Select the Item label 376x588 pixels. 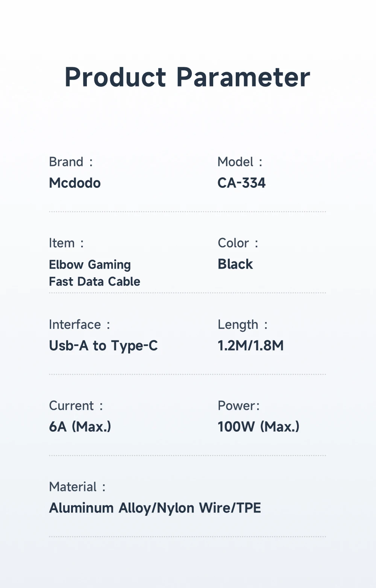click(66, 243)
